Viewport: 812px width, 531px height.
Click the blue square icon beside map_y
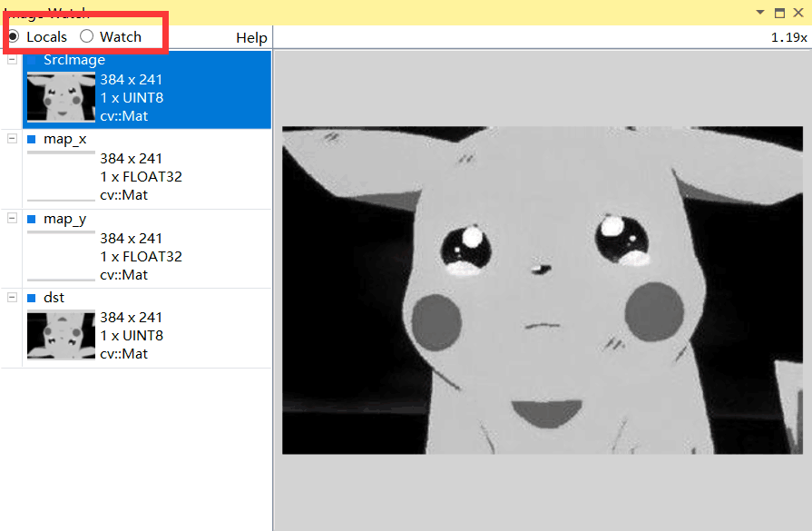tap(31, 219)
